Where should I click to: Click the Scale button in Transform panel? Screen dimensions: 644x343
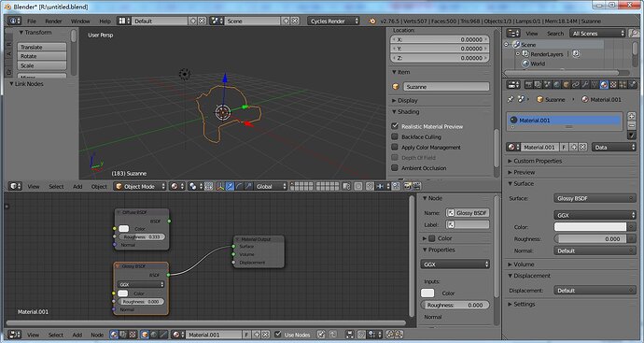click(x=41, y=65)
